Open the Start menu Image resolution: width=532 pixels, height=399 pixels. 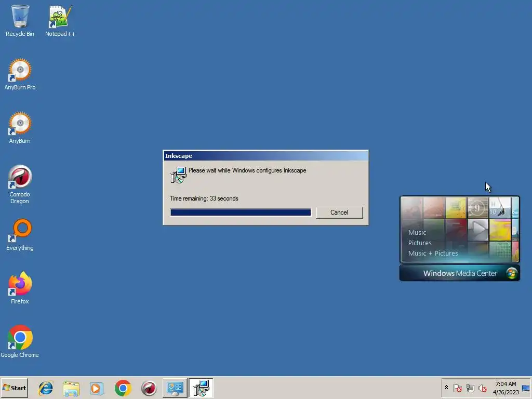tap(14, 388)
